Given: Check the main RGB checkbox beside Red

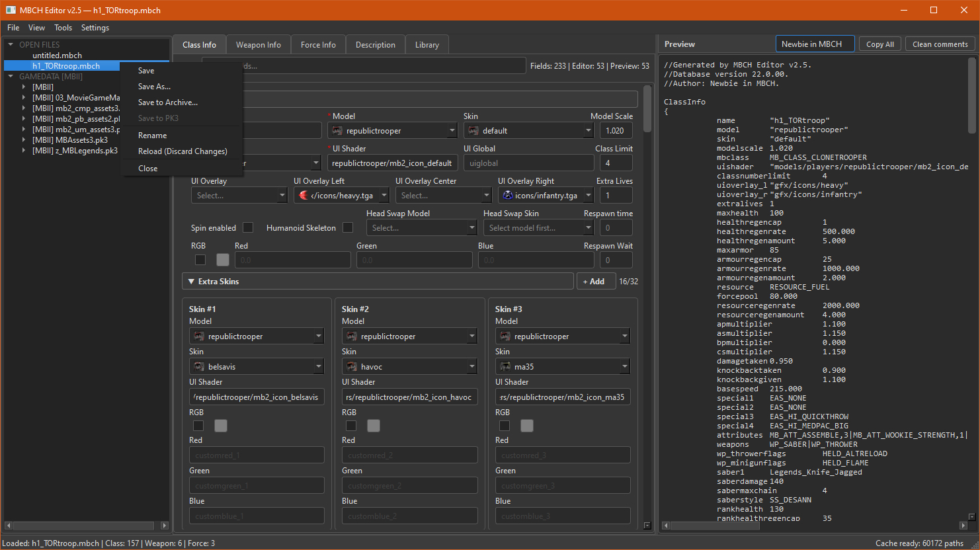Looking at the screenshot, I should tap(200, 260).
